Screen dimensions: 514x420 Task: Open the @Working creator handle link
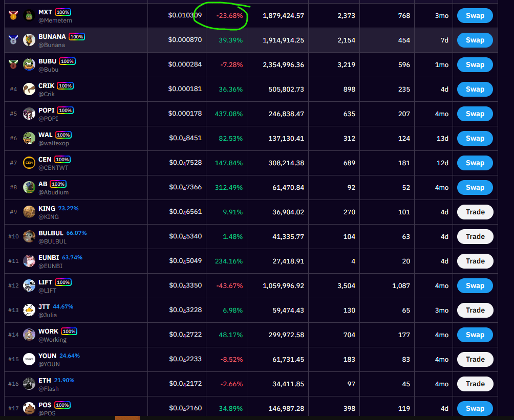click(52, 340)
